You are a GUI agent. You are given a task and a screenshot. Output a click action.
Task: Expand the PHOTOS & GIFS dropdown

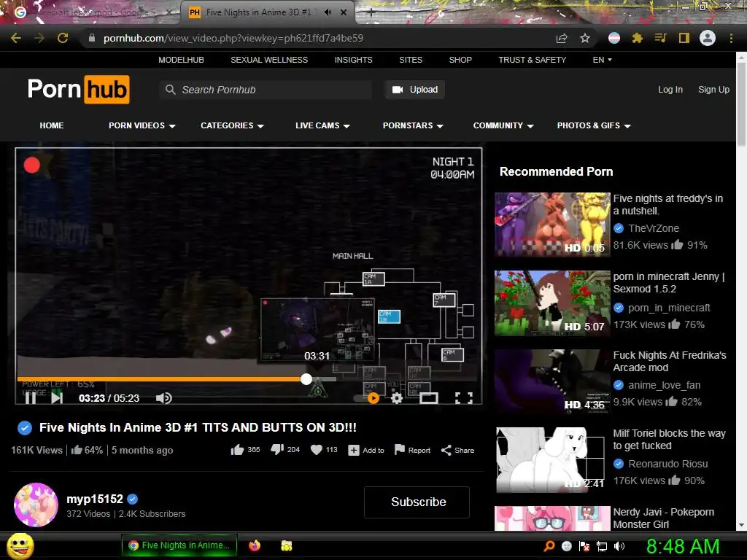click(x=594, y=125)
